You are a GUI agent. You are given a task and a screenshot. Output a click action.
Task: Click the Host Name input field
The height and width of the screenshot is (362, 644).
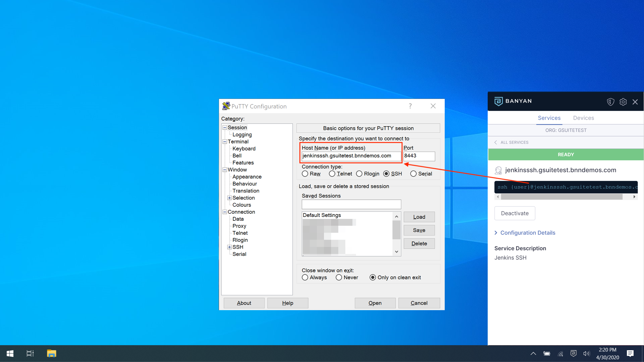coord(351,156)
